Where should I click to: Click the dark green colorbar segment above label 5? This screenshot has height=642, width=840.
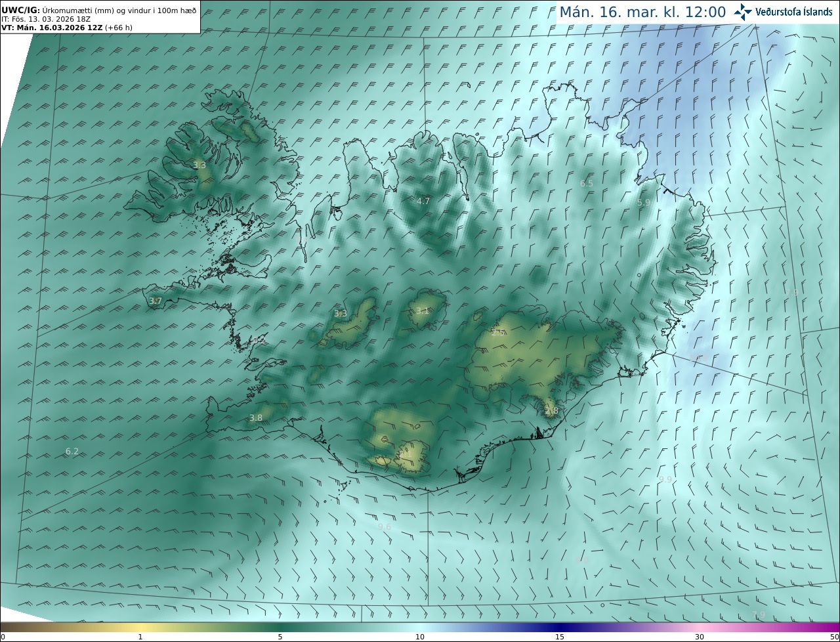tap(280, 627)
